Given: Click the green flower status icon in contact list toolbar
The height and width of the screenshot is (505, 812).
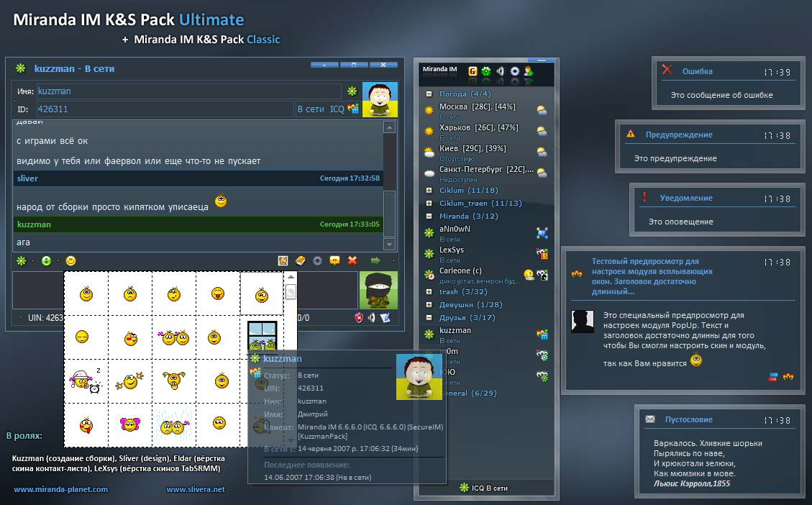Looking at the screenshot, I should point(486,71).
